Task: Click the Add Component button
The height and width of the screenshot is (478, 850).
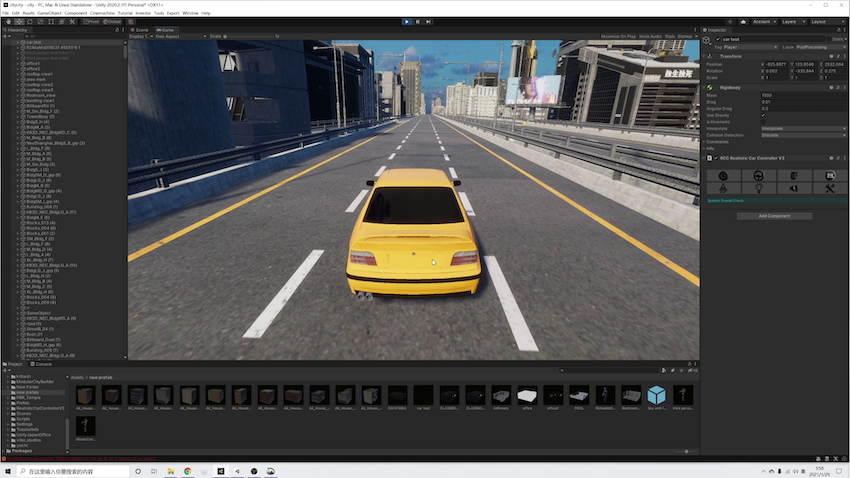Action: coord(773,216)
